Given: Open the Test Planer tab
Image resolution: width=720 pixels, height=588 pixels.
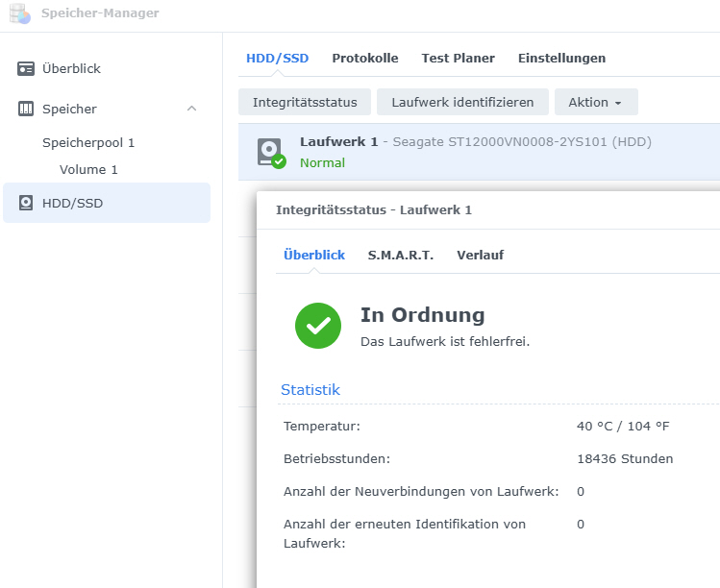Looking at the screenshot, I should pos(458,59).
